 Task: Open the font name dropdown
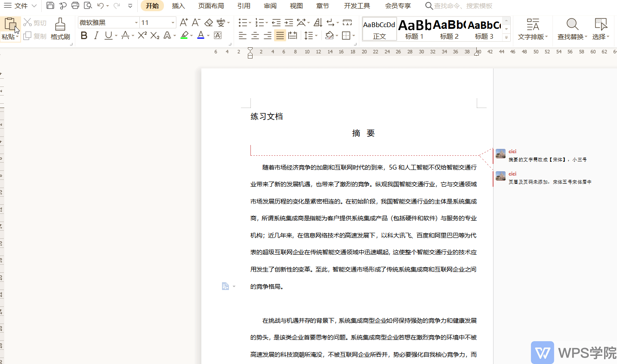(x=136, y=22)
